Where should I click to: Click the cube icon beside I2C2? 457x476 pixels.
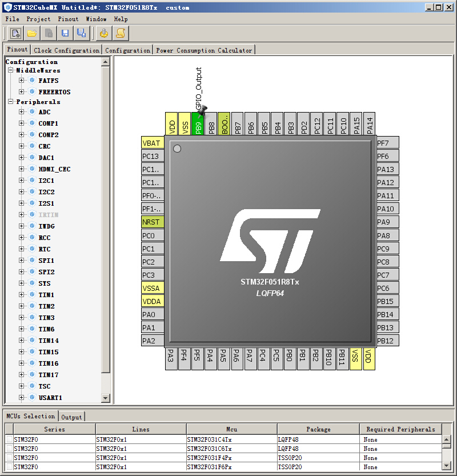[x=32, y=191]
